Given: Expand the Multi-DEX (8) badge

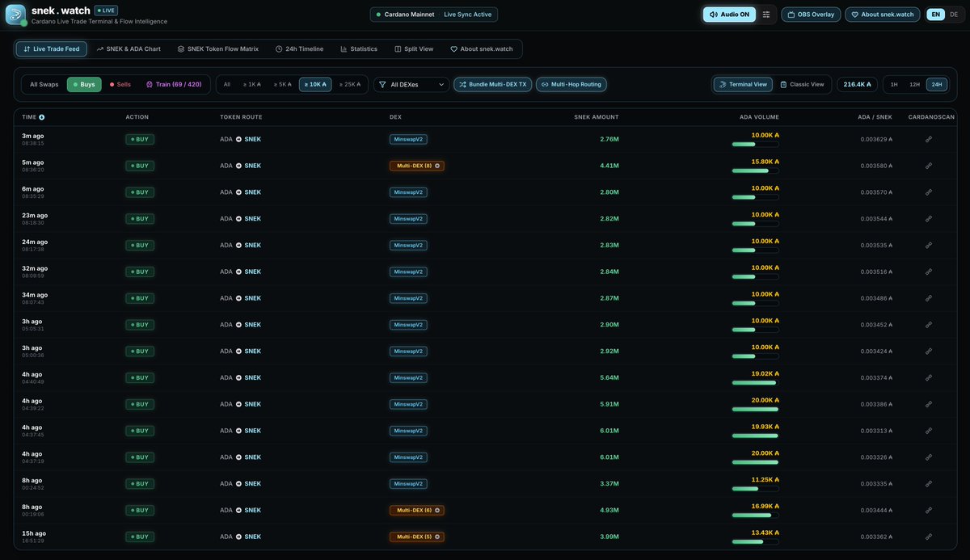Looking at the screenshot, I should 416,166.
